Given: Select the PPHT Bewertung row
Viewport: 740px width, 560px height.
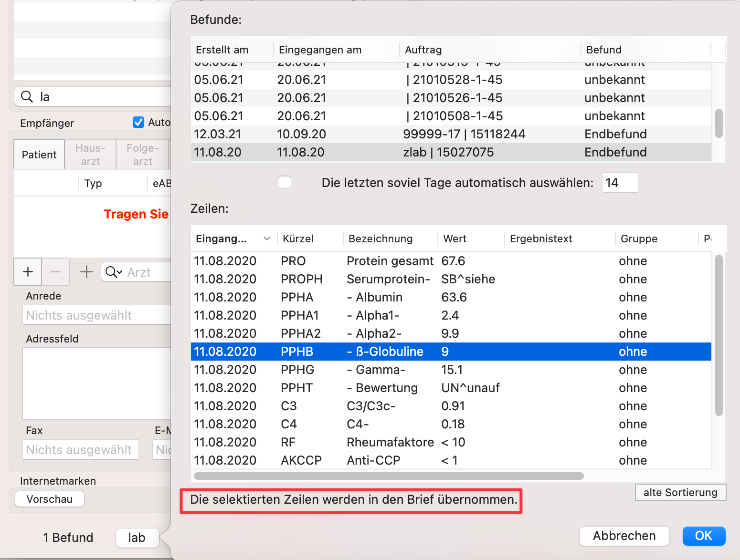Looking at the screenshot, I should [x=451, y=388].
